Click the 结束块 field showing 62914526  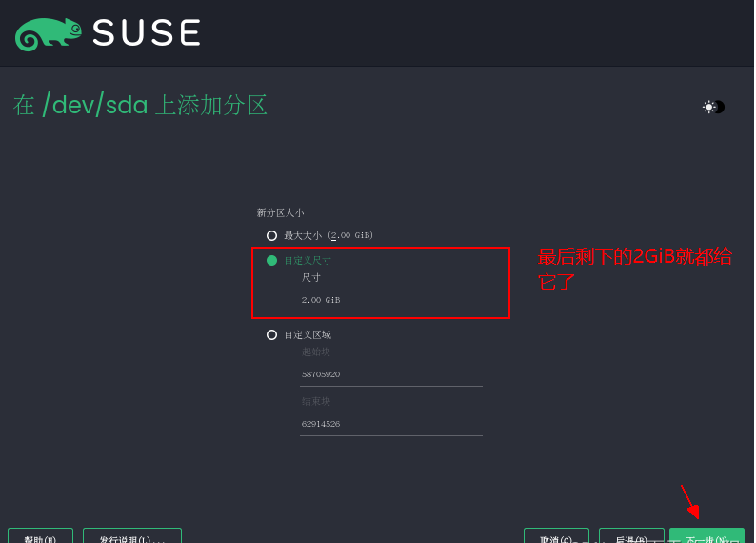(x=390, y=424)
